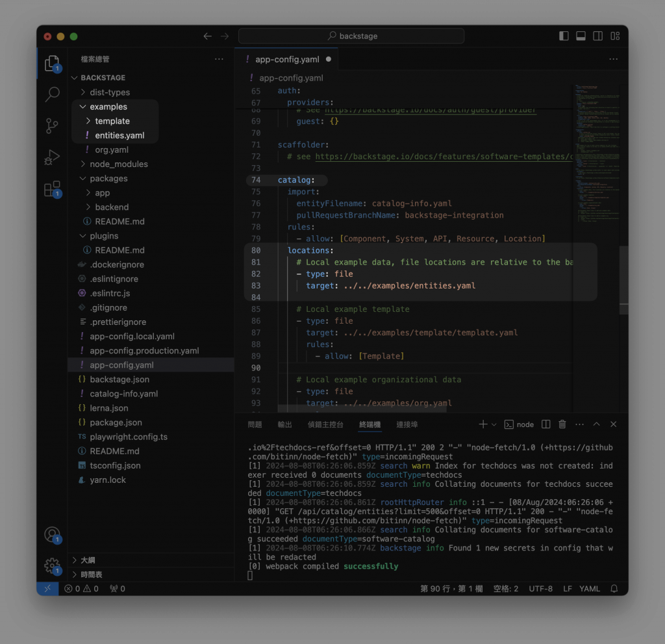Click the editor vertical scrollbar thumb
Viewport: 665px width, 644px height.
623,280
